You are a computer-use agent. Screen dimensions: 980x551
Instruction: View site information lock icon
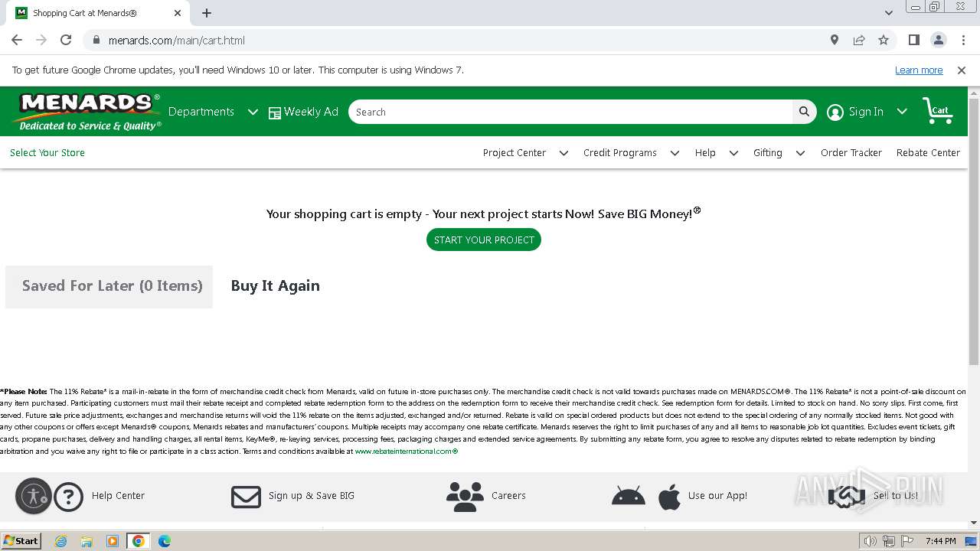coord(96,40)
